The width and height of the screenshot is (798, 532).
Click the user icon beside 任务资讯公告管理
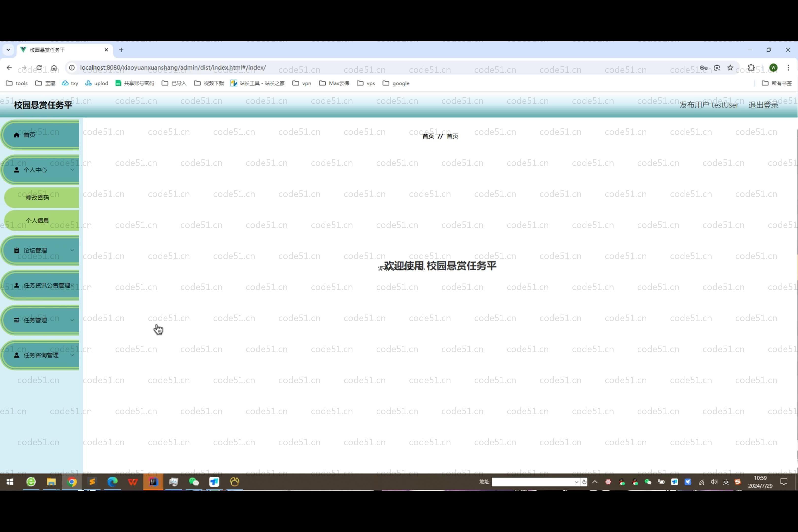pyautogui.click(x=16, y=285)
